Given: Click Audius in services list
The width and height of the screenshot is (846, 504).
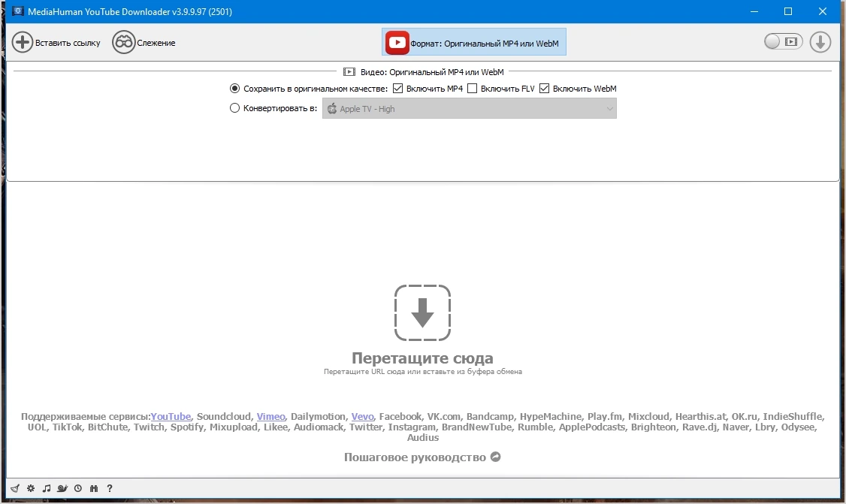Looking at the screenshot, I should tap(422, 438).
